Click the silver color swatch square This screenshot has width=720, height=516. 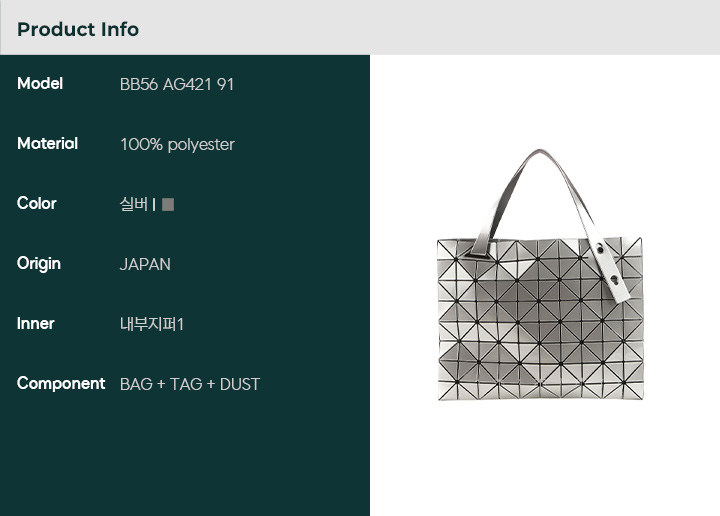[x=168, y=204]
